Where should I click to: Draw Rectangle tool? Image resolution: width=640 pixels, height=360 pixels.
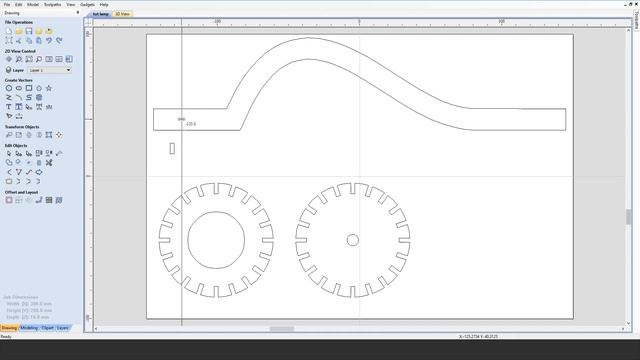tap(29, 88)
